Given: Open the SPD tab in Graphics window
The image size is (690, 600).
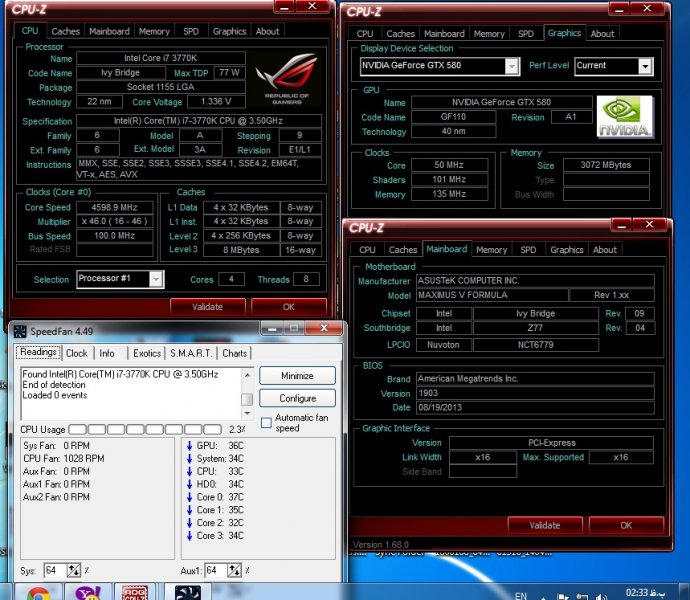Looking at the screenshot, I should pyautogui.click(x=525, y=33).
